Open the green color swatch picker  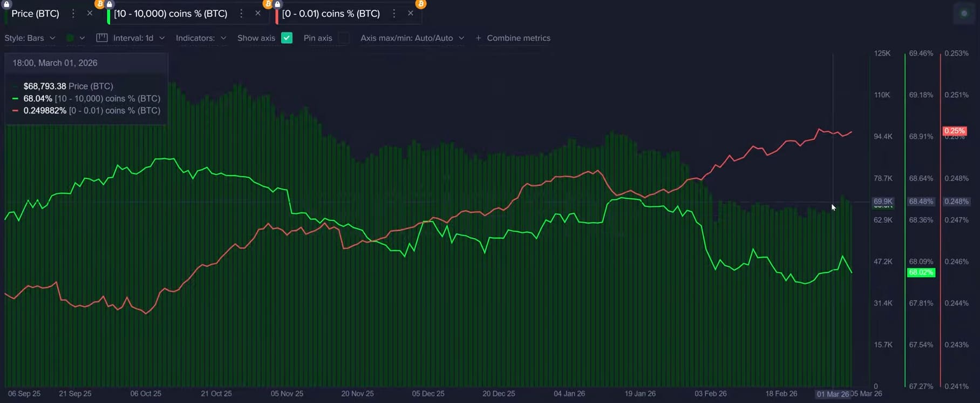[x=71, y=38]
